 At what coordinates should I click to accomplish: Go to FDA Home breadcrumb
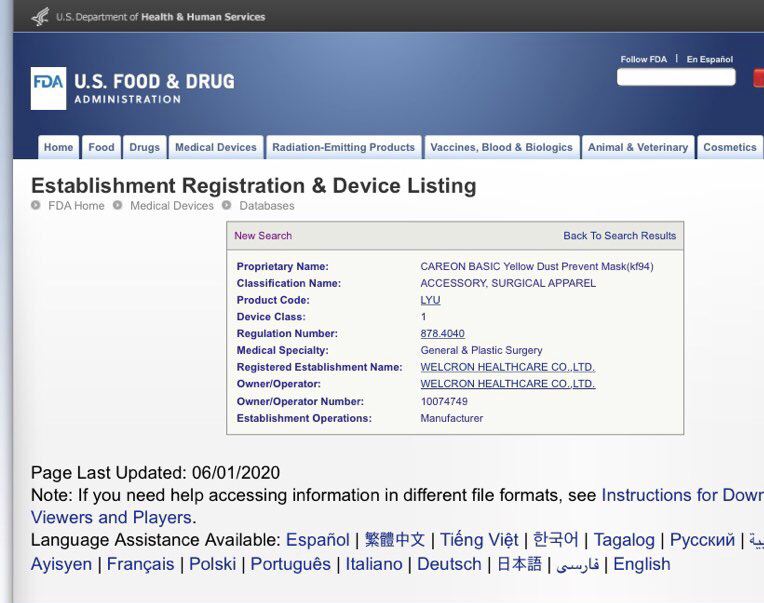76,206
